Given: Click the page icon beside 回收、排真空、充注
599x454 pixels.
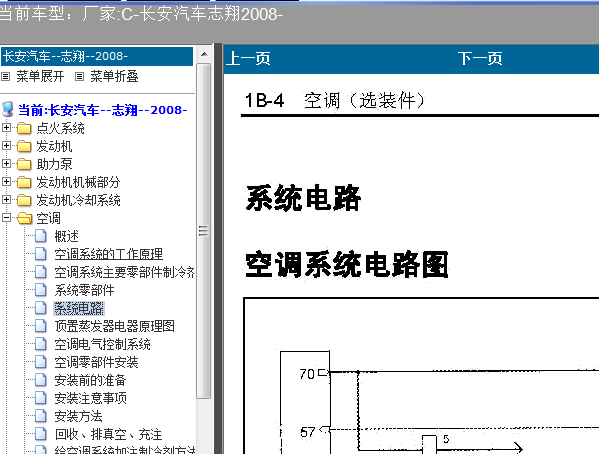Looking at the screenshot, I should (x=40, y=433).
